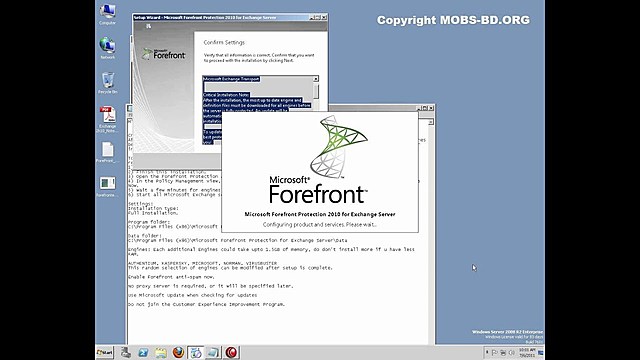Open Windows Explorer folder taskbar icon
This screenshot has width=640, height=360.
[161, 352]
